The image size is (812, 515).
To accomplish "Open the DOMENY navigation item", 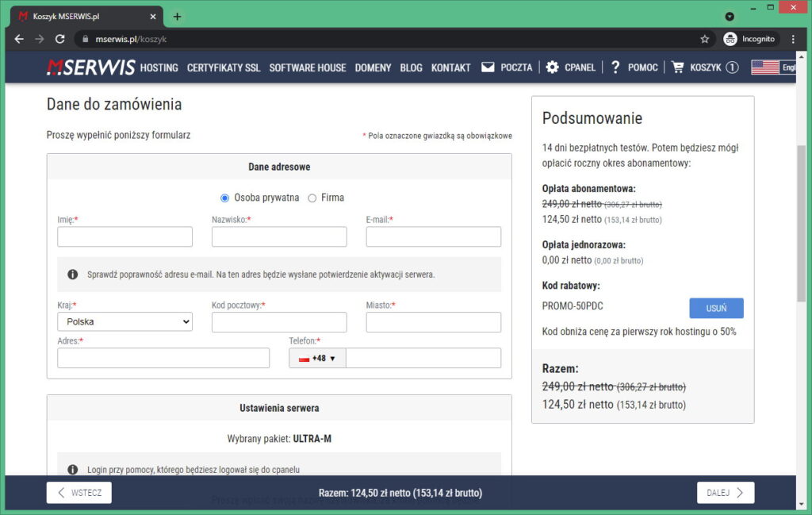I will 373,67.
